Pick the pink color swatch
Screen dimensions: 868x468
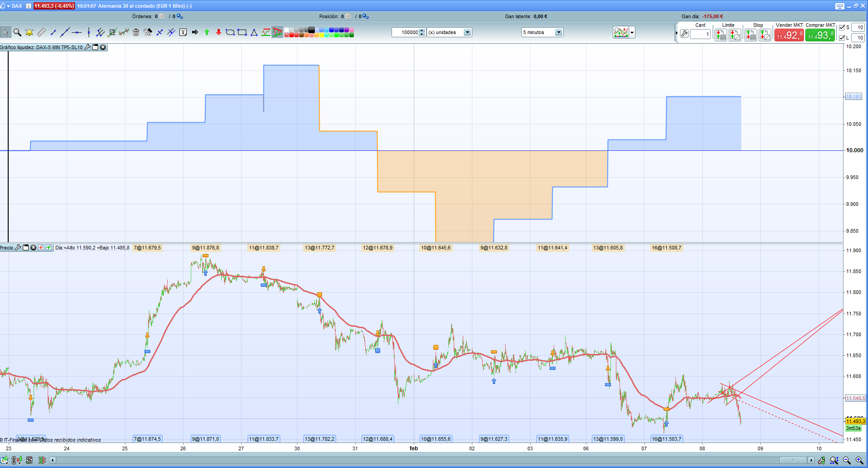(x=352, y=30)
